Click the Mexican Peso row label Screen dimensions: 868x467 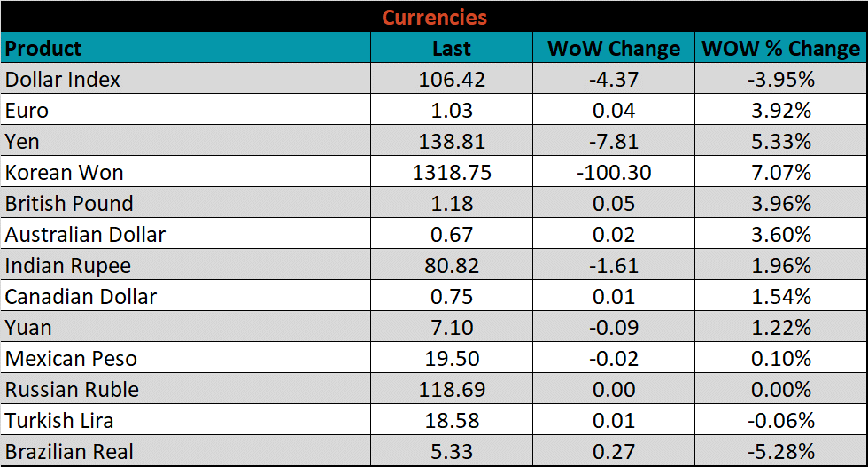coord(71,358)
